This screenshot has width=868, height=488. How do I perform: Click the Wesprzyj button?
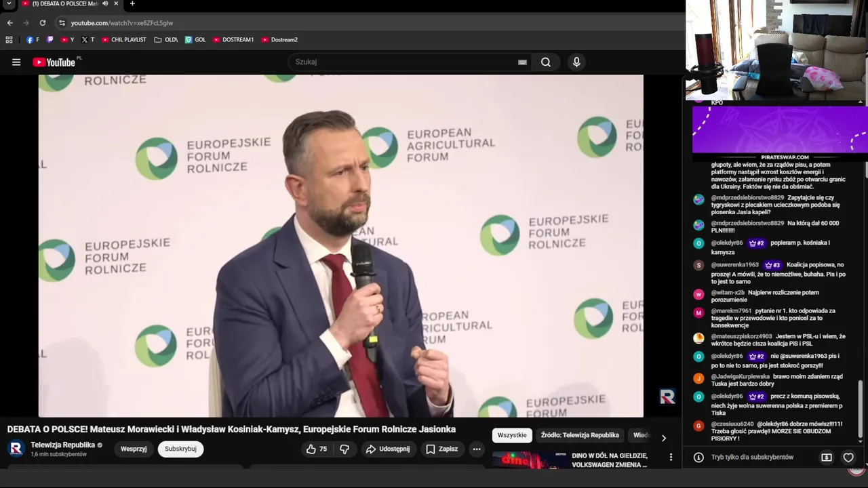pyautogui.click(x=134, y=449)
